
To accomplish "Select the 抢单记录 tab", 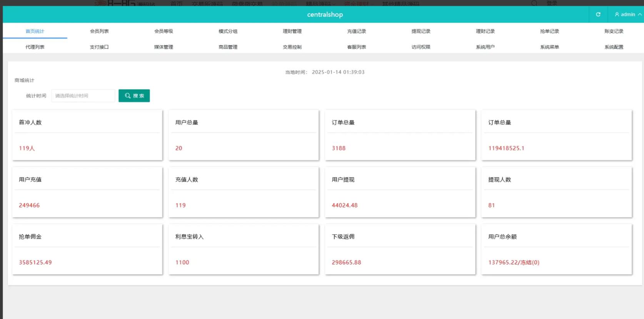I will [549, 31].
